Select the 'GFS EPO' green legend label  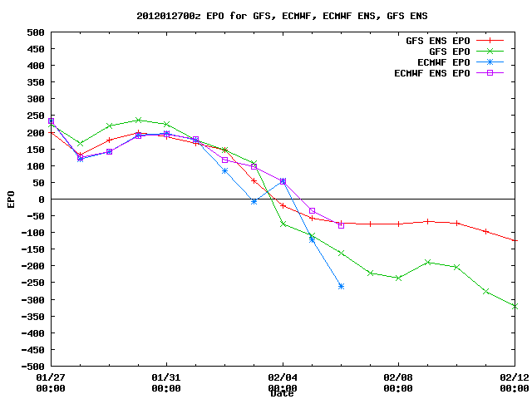[x=449, y=52]
